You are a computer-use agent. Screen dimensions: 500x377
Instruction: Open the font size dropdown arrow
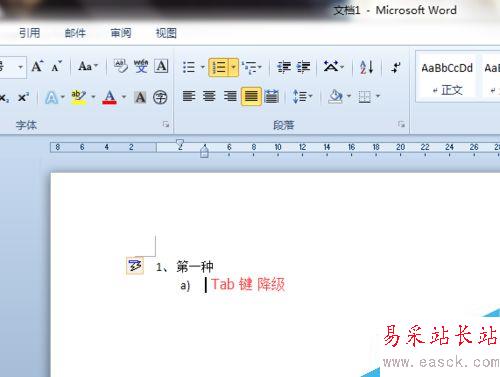coord(20,67)
